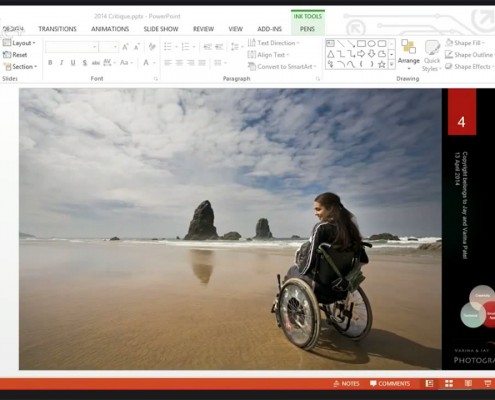Open the font size combo box arrow
This screenshot has height=400, width=495.
[115, 47]
